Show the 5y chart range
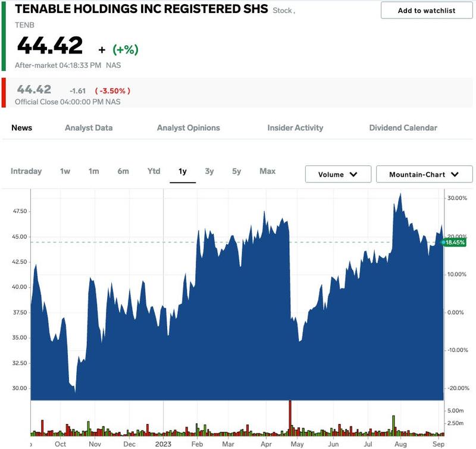The height and width of the screenshot is (449, 476). (x=236, y=171)
